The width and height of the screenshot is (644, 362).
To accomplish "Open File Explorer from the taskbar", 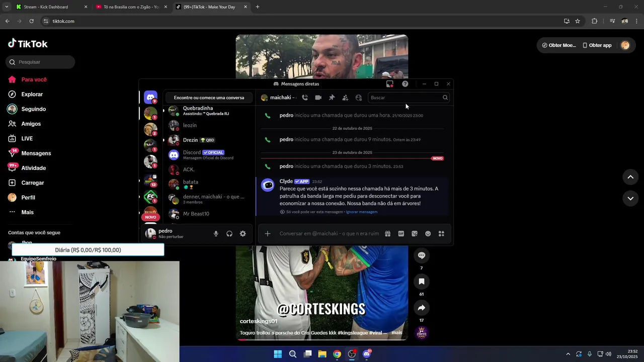I will (322, 354).
